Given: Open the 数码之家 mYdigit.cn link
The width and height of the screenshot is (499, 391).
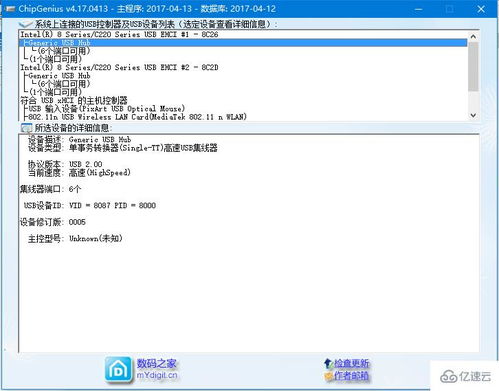Looking at the screenshot, I should coord(157,369).
